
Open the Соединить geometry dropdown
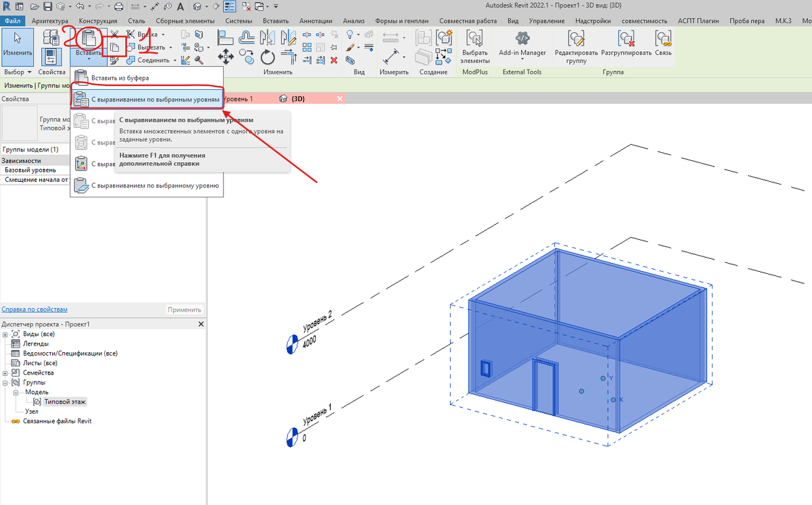pyautogui.click(x=175, y=59)
